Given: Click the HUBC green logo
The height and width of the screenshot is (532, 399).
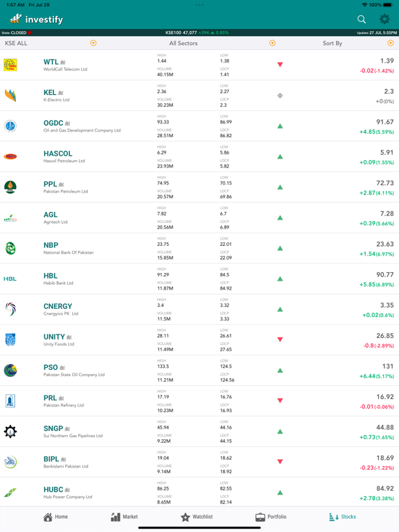Looking at the screenshot, I should [10, 493].
